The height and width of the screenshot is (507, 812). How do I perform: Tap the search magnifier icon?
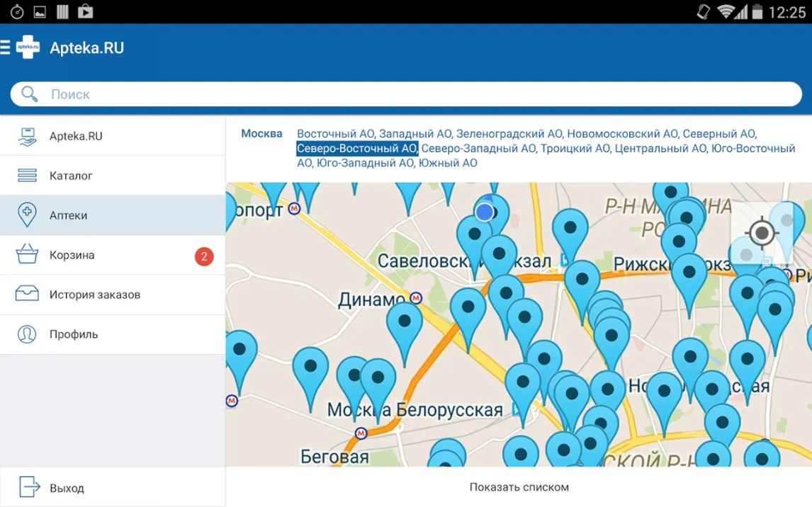tap(30, 94)
